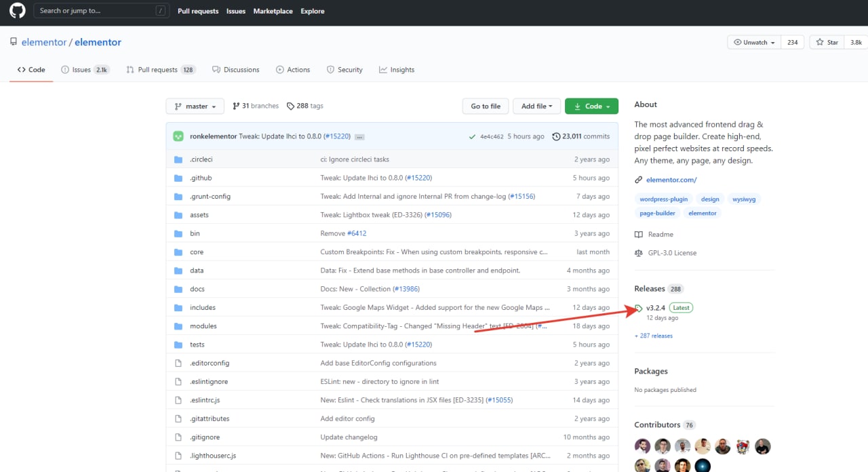This screenshot has width=868, height=472.
Task: Open the elementor.com/ website link
Action: (671, 180)
